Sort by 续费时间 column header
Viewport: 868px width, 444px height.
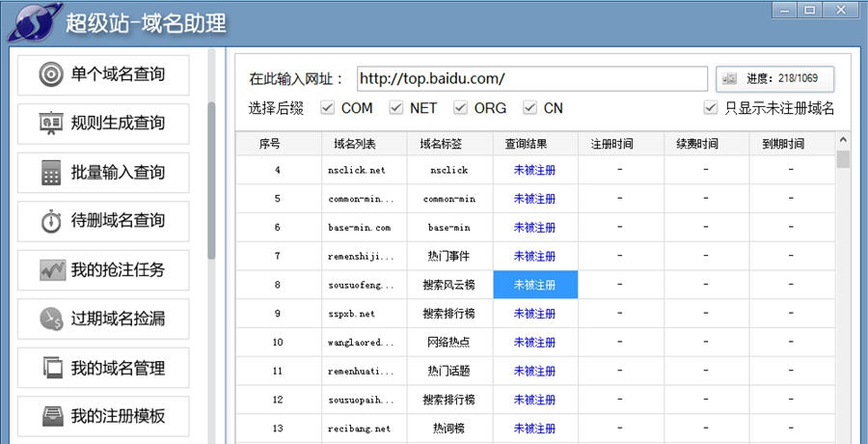pyautogui.click(x=706, y=144)
